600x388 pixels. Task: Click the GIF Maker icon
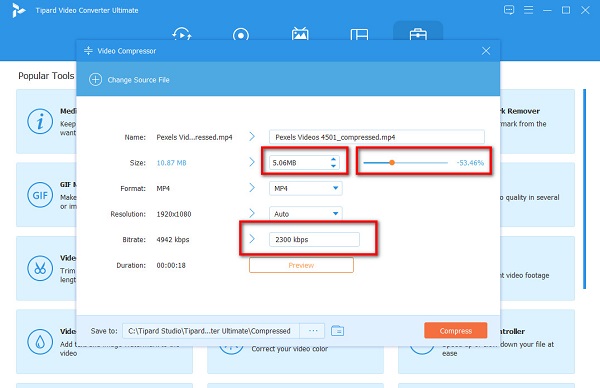[40, 195]
